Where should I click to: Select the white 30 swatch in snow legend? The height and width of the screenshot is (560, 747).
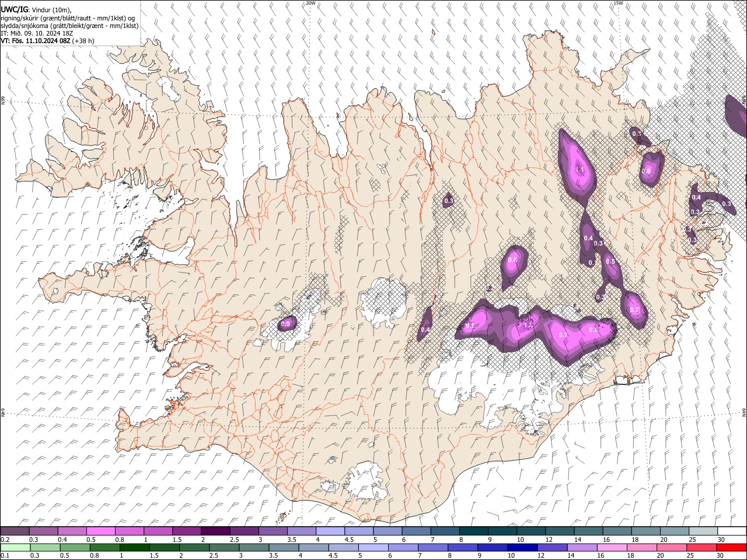click(732, 531)
